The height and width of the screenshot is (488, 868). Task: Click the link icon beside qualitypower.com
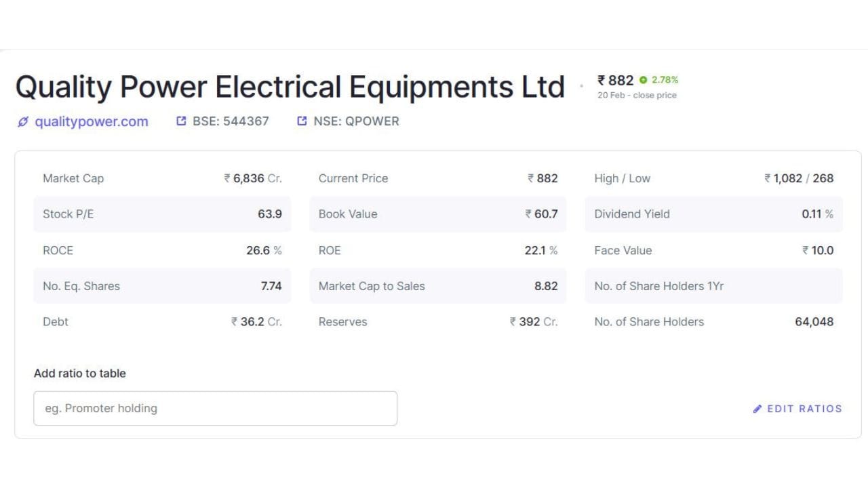(x=23, y=122)
